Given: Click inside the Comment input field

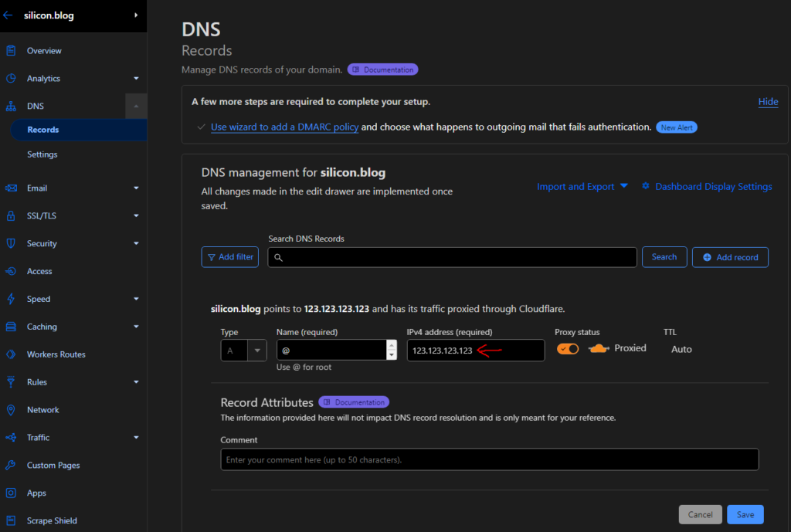Looking at the screenshot, I should [490, 459].
